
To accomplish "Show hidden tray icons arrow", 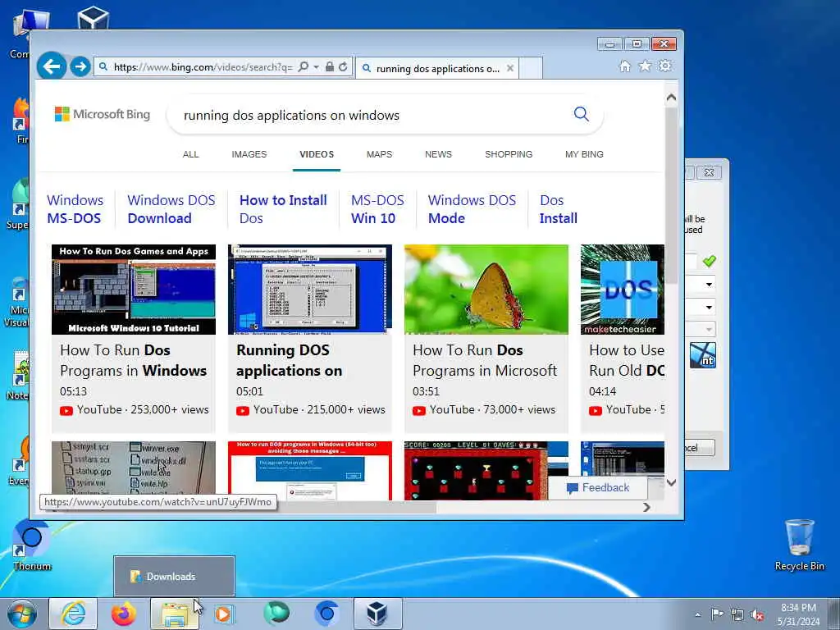I will click(697, 614).
